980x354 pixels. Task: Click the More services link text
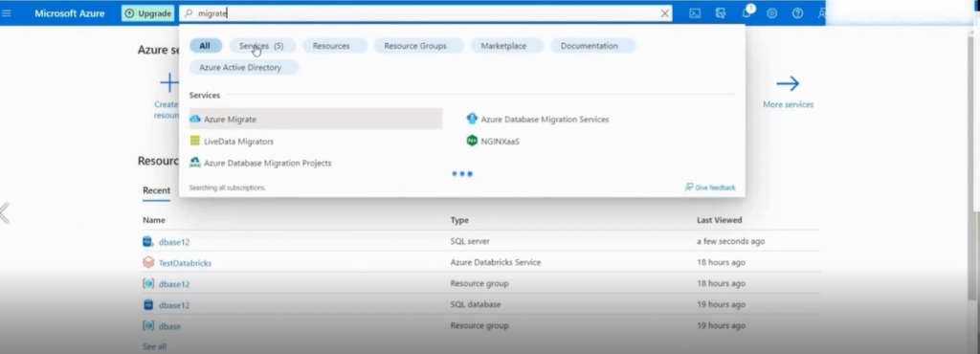point(789,104)
